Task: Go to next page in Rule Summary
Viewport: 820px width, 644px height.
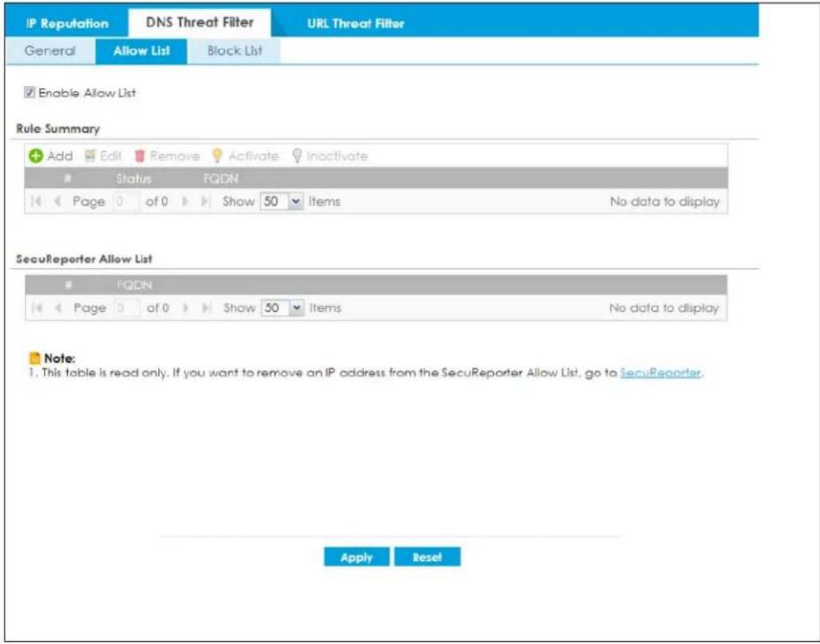Action: (x=184, y=202)
